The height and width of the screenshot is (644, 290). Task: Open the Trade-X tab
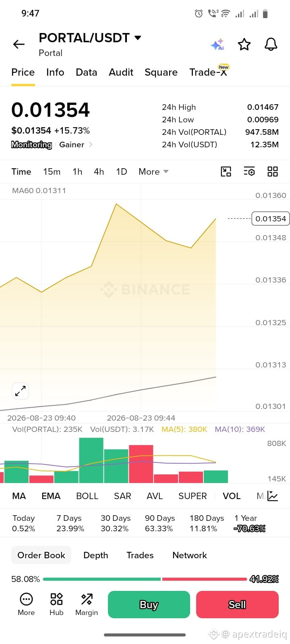209,72
